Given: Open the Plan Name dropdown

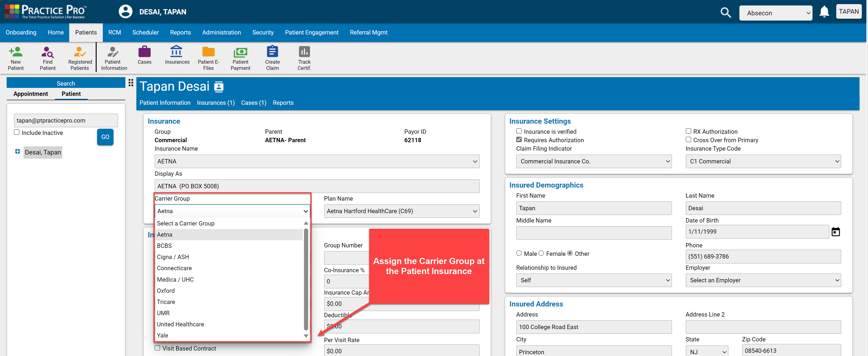Looking at the screenshot, I should 401,211.
